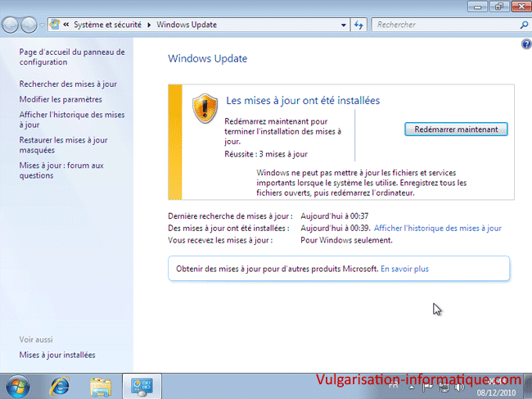Click the yellow warning shield icon
This screenshot has height=399, width=532.
tap(205, 109)
